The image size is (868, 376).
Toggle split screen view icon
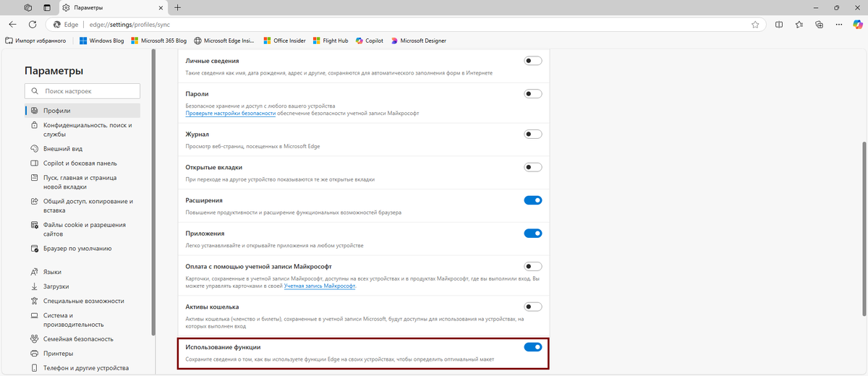click(x=779, y=24)
